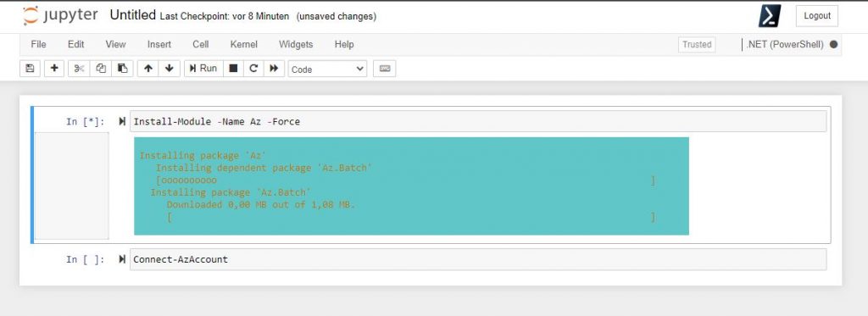Click the Logout button
Viewport: 868px width, 316px height.
coord(817,16)
